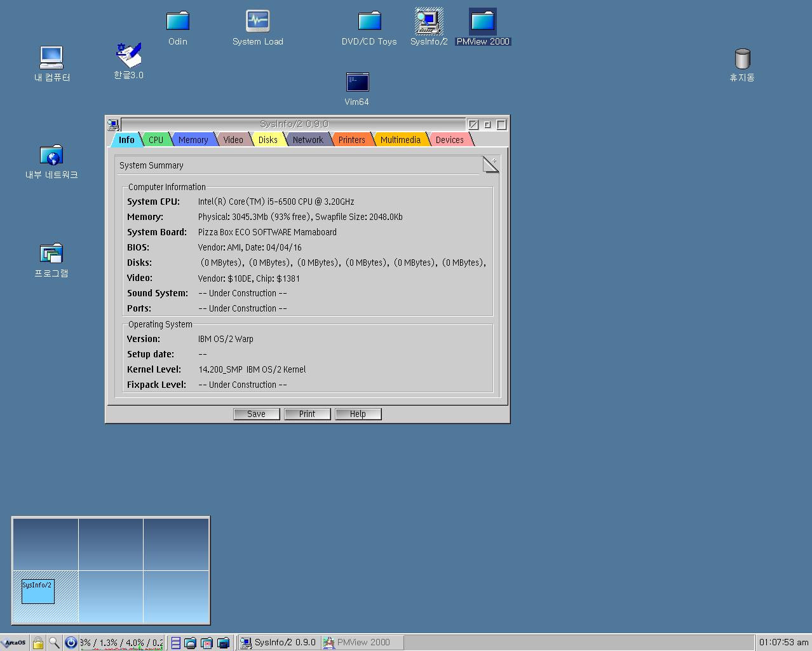812x651 pixels.
Task: Open the 내부 네트워크 network icon
Action: [51, 155]
